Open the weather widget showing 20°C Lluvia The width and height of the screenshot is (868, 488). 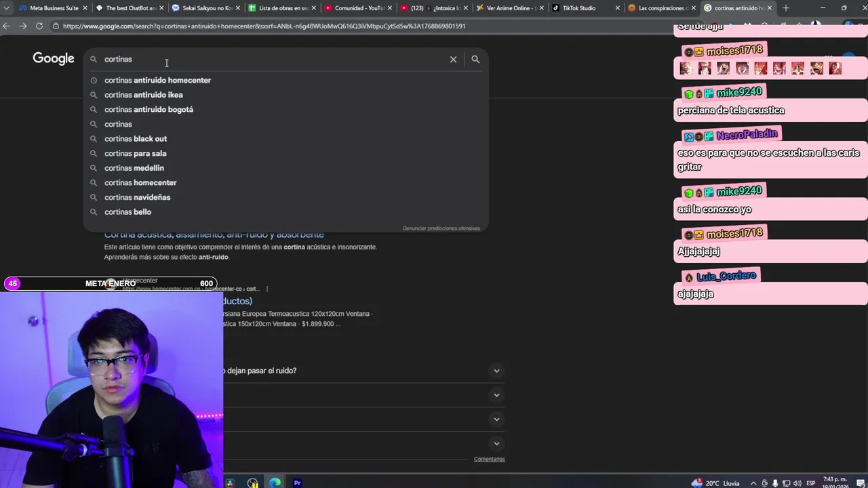coord(715,483)
